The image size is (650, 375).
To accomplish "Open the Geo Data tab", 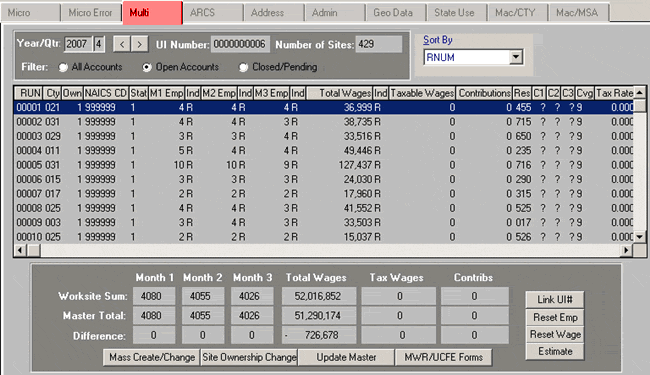I will [393, 13].
